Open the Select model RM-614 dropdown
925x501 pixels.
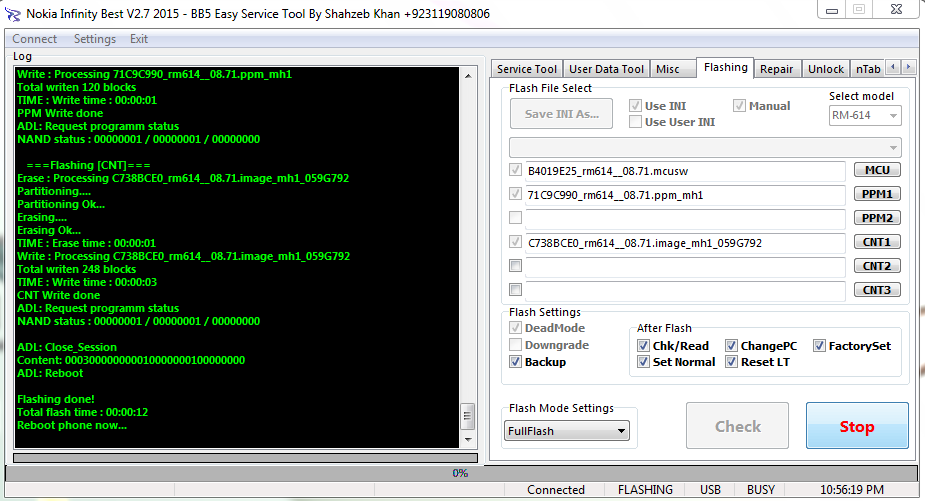coord(864,116)
